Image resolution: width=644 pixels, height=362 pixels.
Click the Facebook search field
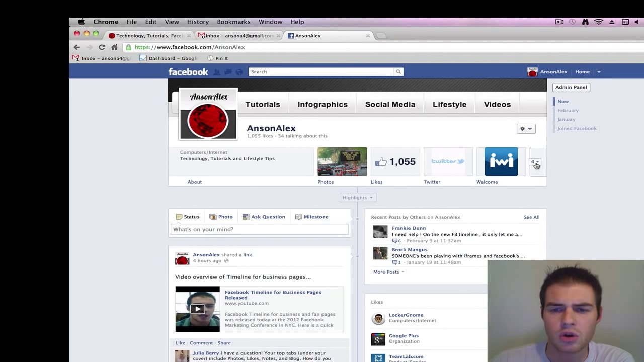click(x=321, y=72)
